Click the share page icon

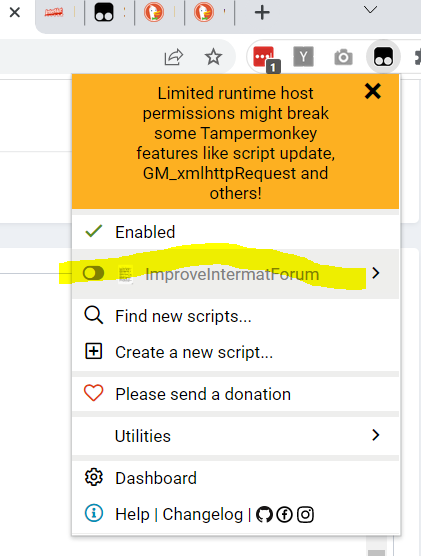(x=173, y=57)
